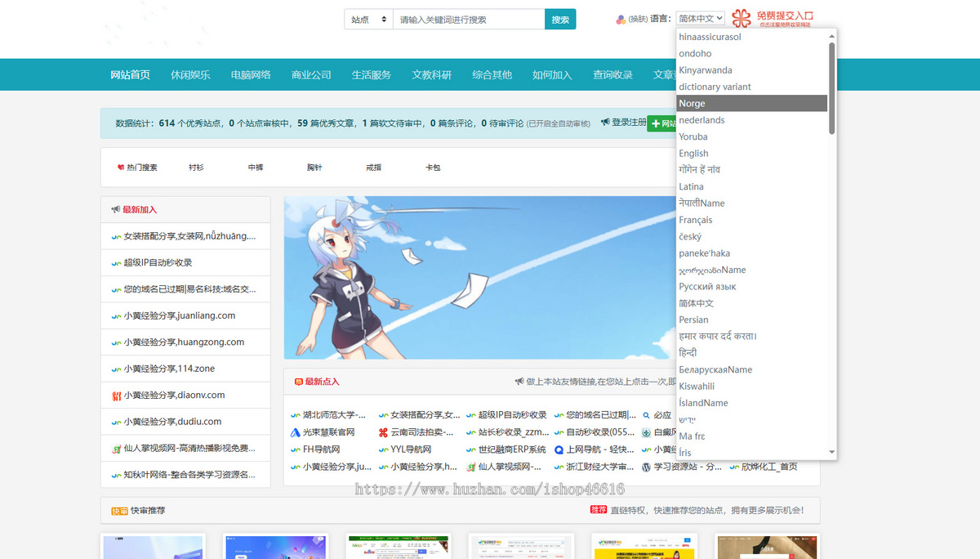Click the keyword search input field
The height and width of the screenshot is (559, 980).
pos(469,20)
